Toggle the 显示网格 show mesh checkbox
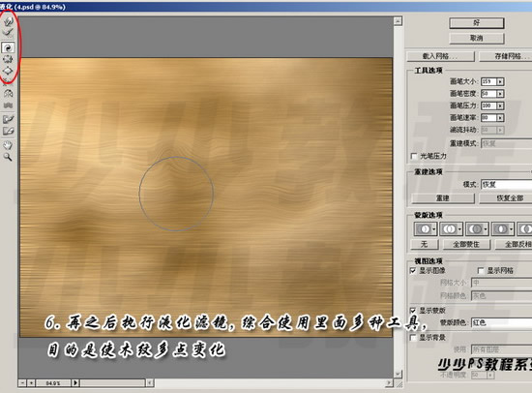This screenshot has height=393, width=532. tap(481, 270)
